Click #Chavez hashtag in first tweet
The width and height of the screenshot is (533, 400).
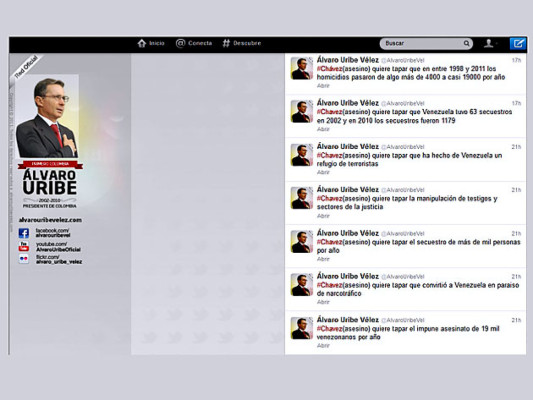coord(329,69)
